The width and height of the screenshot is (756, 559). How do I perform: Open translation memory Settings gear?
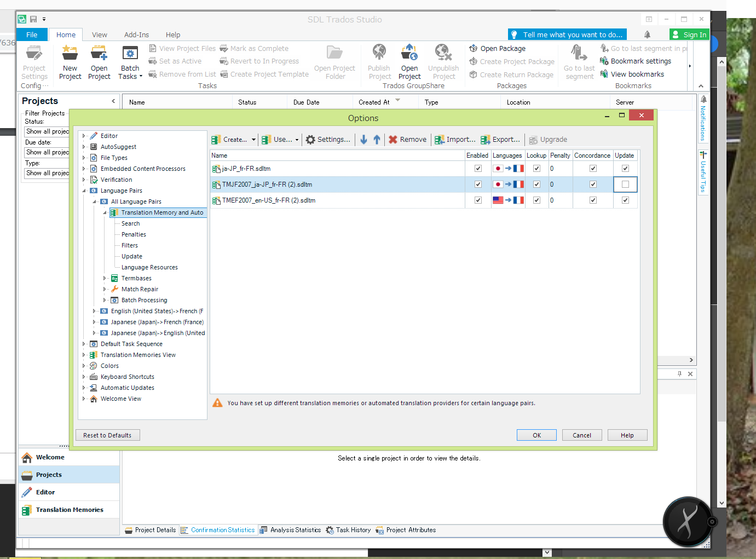click(x=327, y=140)
